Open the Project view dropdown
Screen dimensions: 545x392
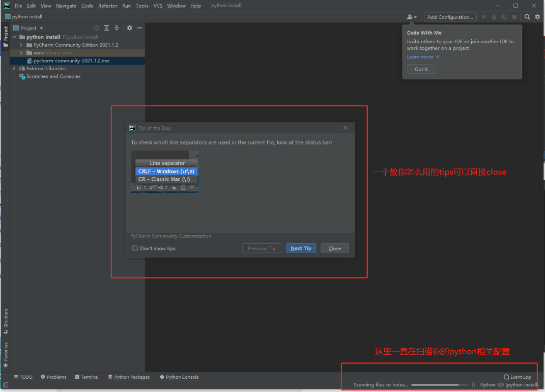(x=28, y=28)
